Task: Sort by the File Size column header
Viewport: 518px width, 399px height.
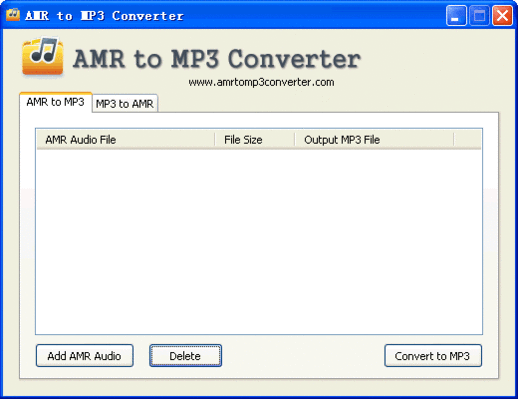Action: coord(255,140)
